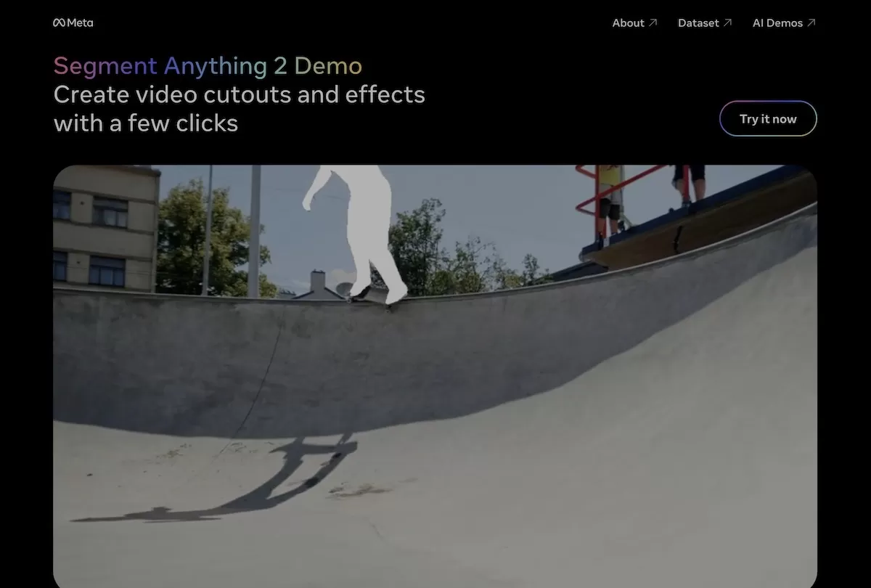Click the arrow icon beside AI Demos
871x588 pixels.
pyautogui.click(x=811, y=23)
